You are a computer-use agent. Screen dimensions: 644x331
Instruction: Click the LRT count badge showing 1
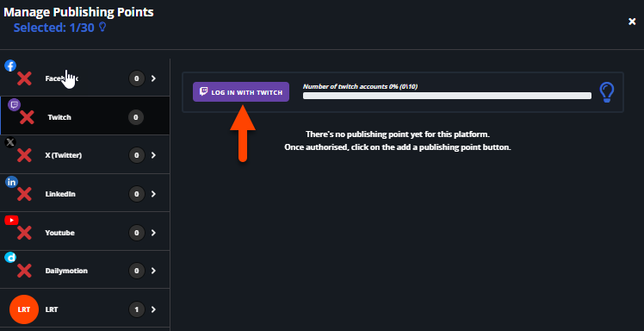pyautogui.click(x=137, y=309)
